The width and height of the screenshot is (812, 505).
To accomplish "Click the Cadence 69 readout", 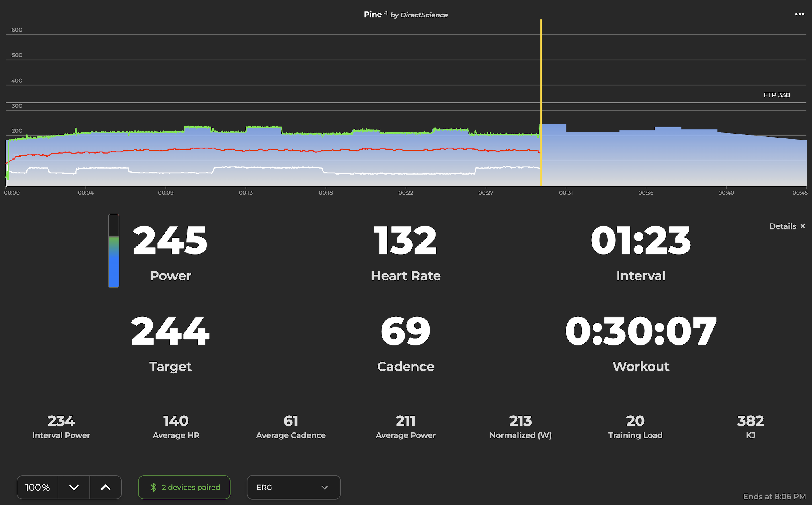I will tap(405, 331).
